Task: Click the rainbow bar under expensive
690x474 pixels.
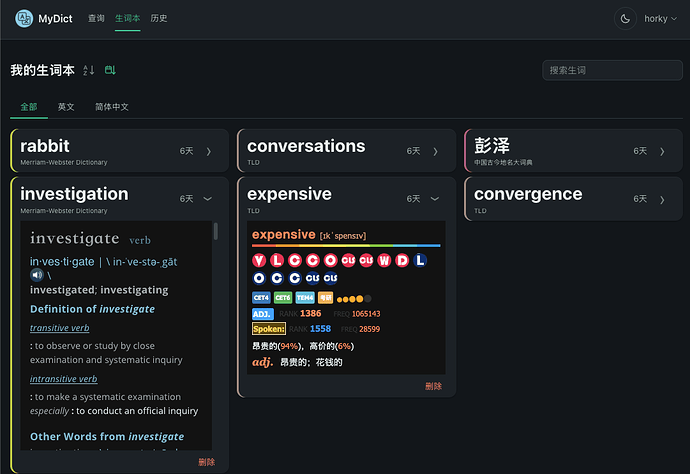Action: pyautogui.click(x=346, y=246)
